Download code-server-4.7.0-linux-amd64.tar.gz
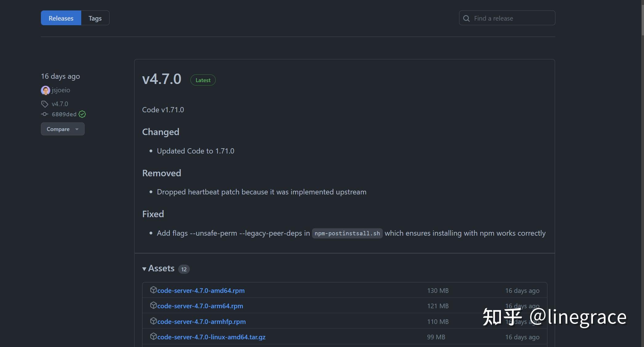644x347 pixels. (x=211, y=337)
